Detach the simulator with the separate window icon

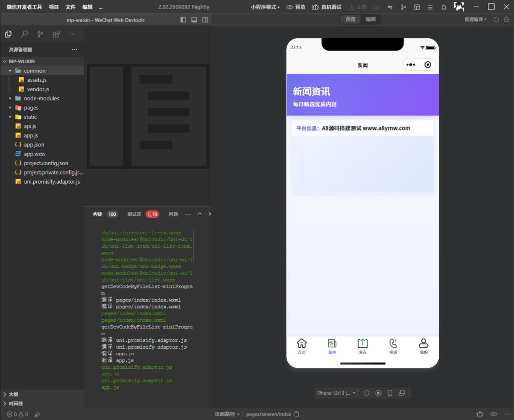[x=402, y=393]
